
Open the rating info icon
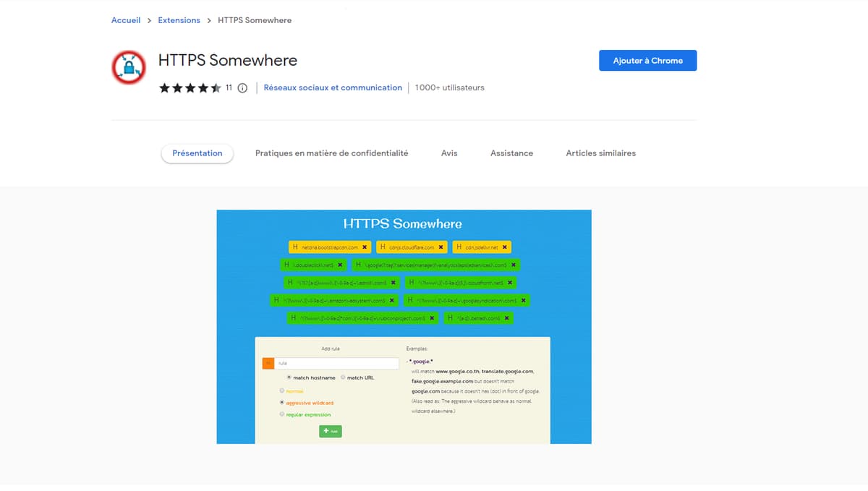pyautogui.click(x=242, y=87)
